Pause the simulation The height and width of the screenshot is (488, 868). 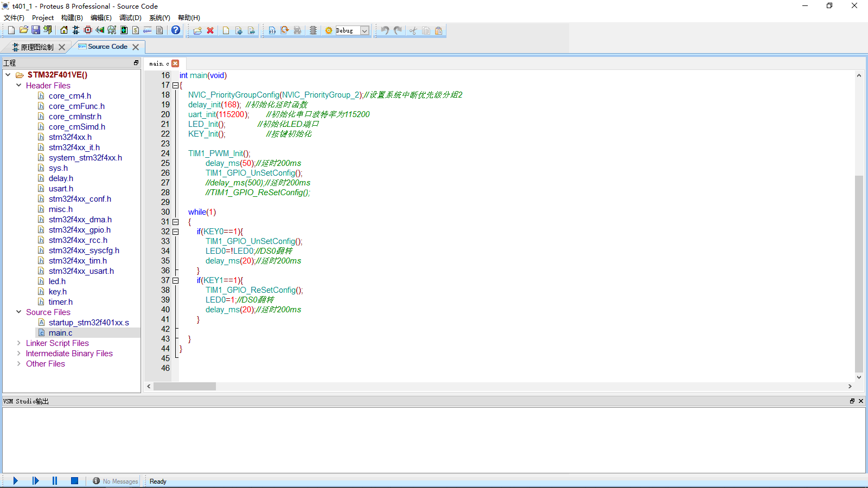(55, 481)
